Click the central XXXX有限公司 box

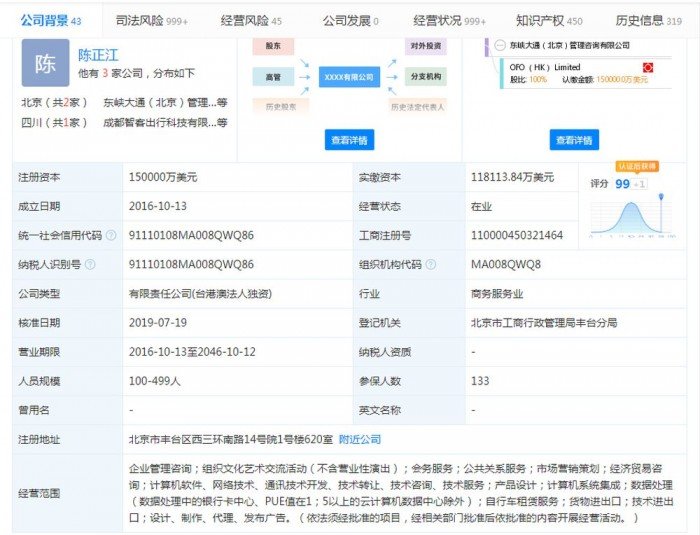(x=349, y=77)
